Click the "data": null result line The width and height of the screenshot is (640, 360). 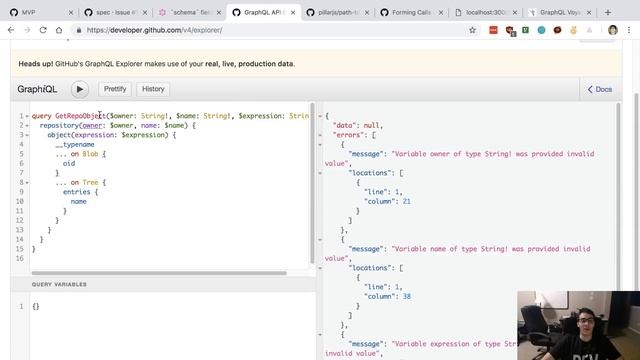[x=358, y=125]
